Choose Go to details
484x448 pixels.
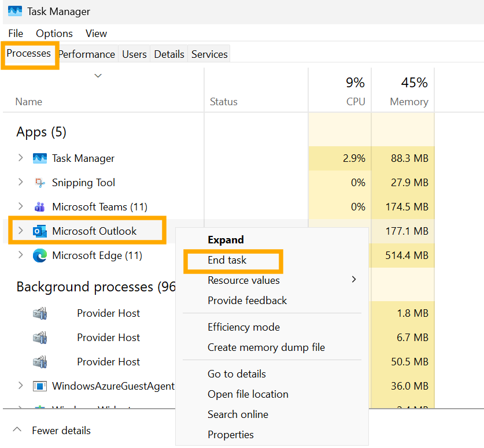pos(237,374)
